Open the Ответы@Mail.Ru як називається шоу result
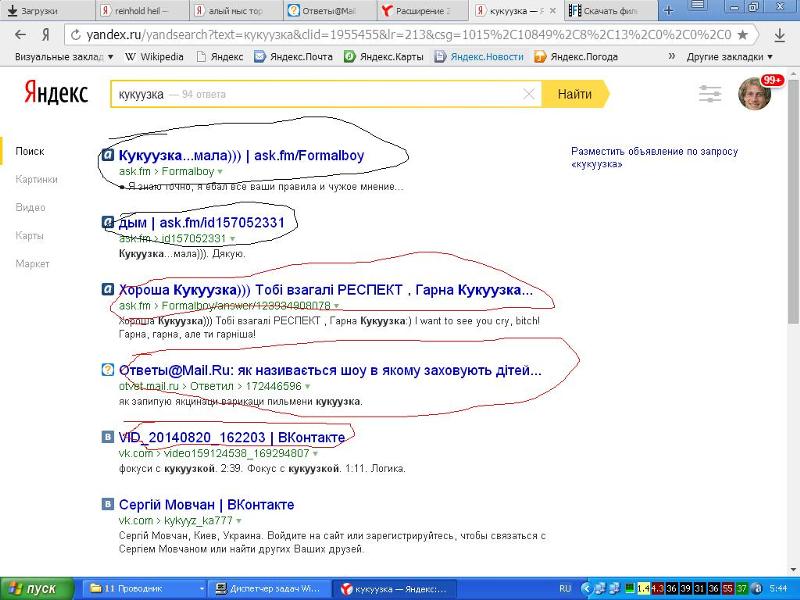800x600 pixels. (330, 370)
